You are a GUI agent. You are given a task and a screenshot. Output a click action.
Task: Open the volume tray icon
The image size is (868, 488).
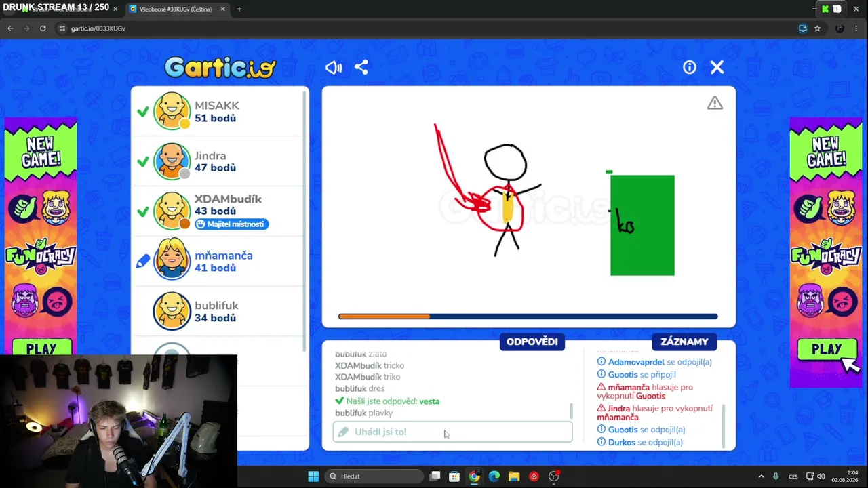(x=822, y=476)
